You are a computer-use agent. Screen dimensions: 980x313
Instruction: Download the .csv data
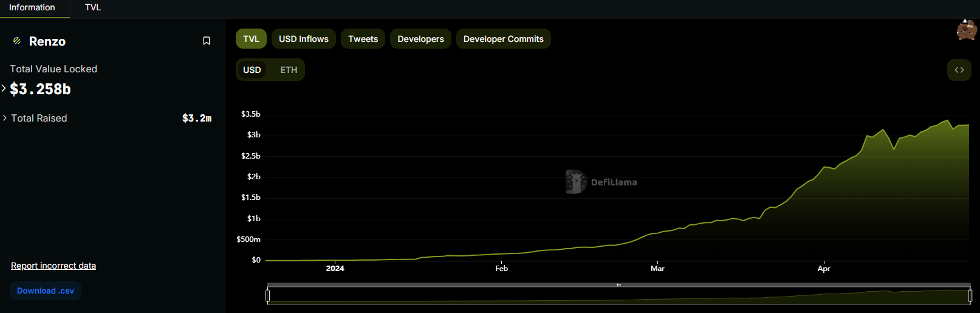click(x=46, y=291)
